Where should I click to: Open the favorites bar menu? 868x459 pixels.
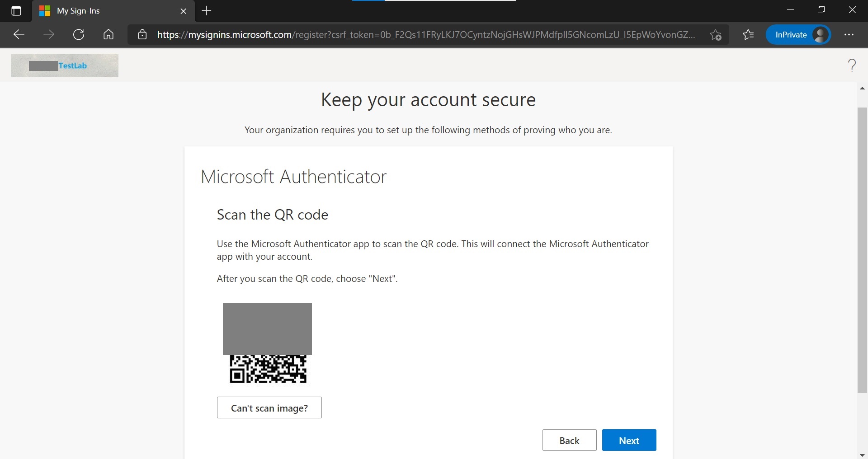pos(748,35)
